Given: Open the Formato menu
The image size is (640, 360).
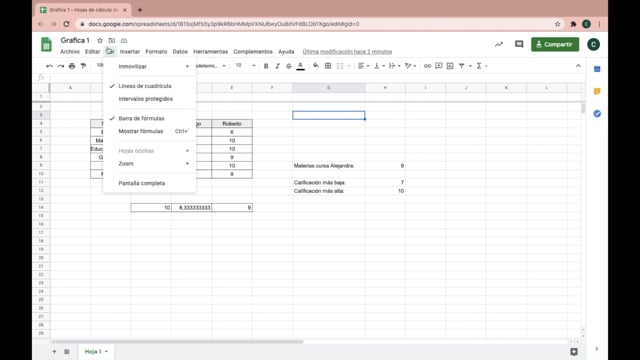Looking at the screenshot, I should [156, 51].
